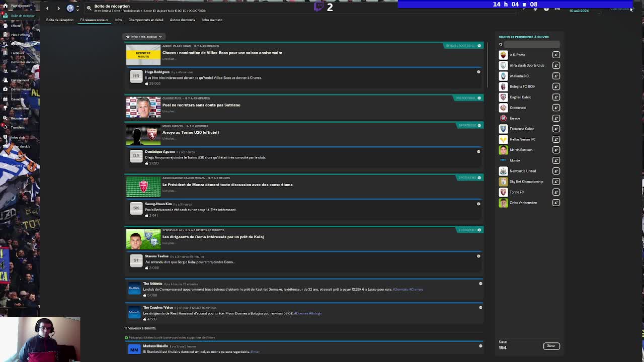Open Tactiques in the sidebar
This screenshot has height=362, width=644.
coord(18,53)
